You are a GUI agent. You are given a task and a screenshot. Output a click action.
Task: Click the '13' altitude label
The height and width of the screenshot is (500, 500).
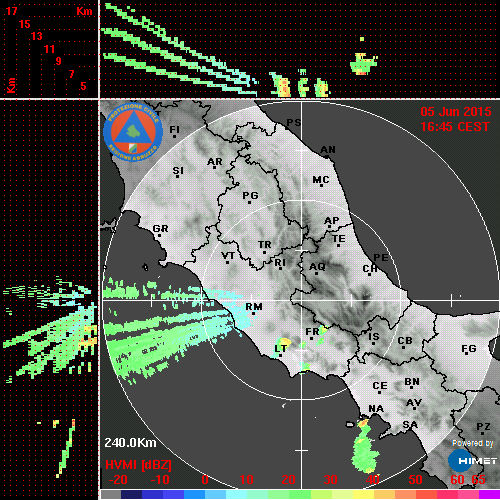point(37,36)
